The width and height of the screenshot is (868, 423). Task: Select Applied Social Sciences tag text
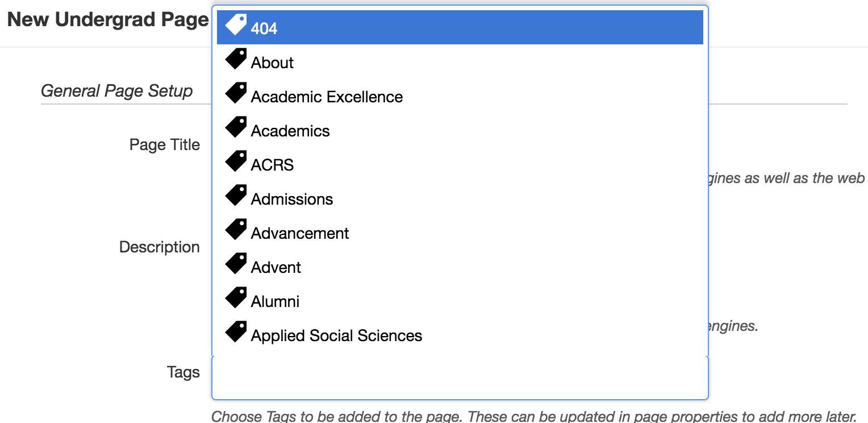[336, 335]
